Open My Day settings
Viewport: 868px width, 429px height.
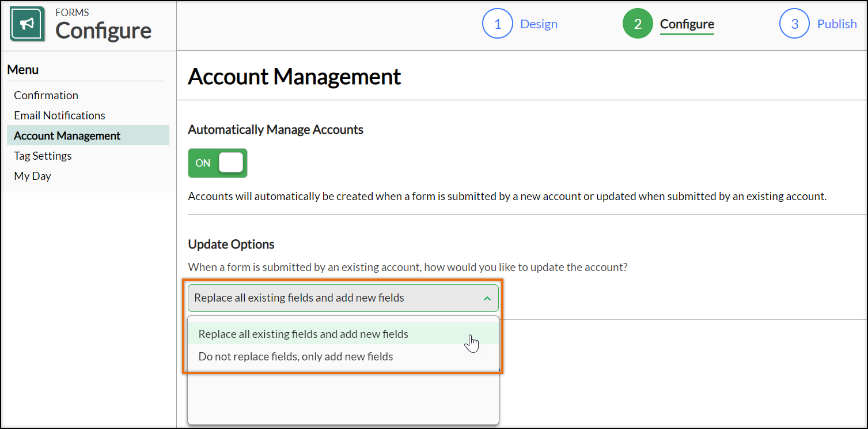(x=32, y=176)
